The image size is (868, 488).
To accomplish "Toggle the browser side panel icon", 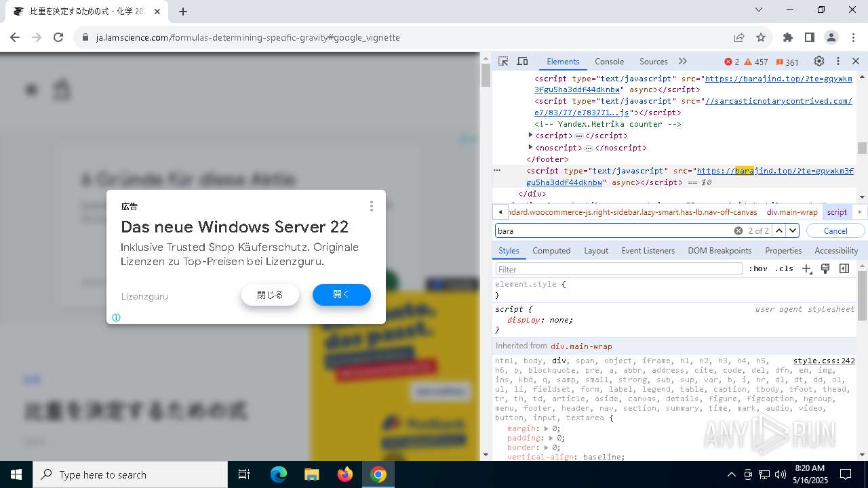I will 809,37.
